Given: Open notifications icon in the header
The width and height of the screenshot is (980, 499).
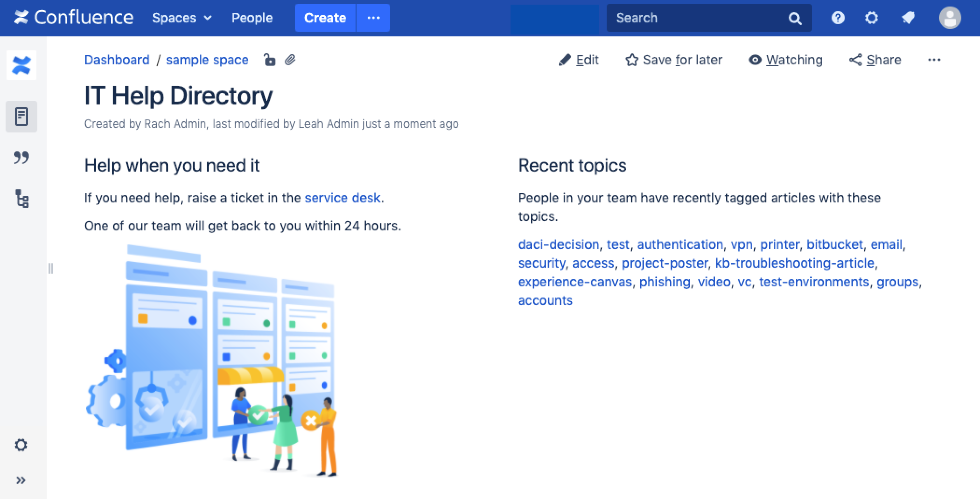Looking at the screenshot, I should [x=908, y=18].
